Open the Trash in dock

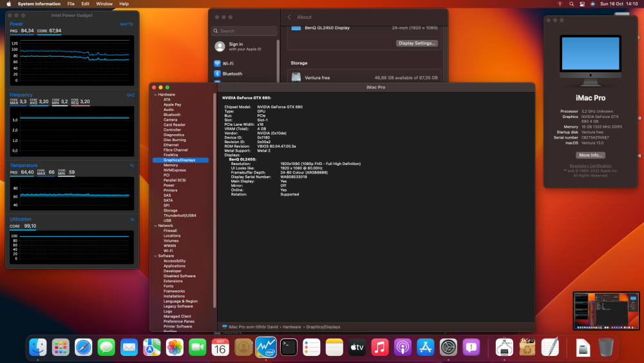606,348
